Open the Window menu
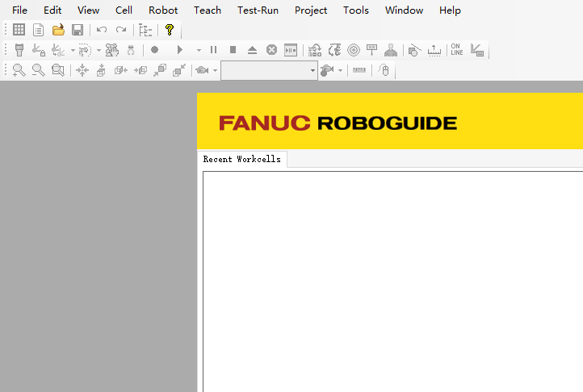Image resolution: width=583 pixels, height=392 pixels. pyautogui.click(x=405, y=10)
